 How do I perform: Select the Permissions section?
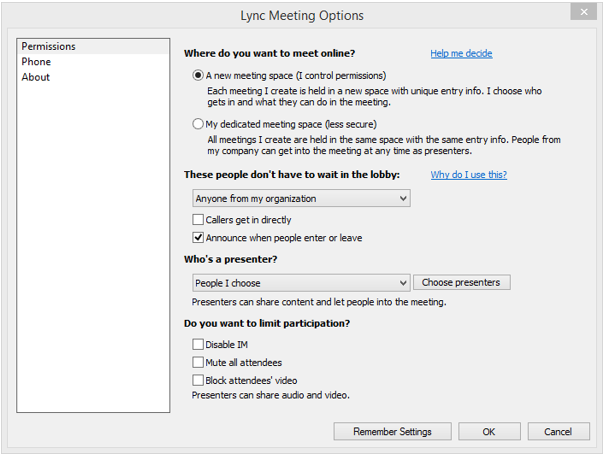[x=93, y=46]
